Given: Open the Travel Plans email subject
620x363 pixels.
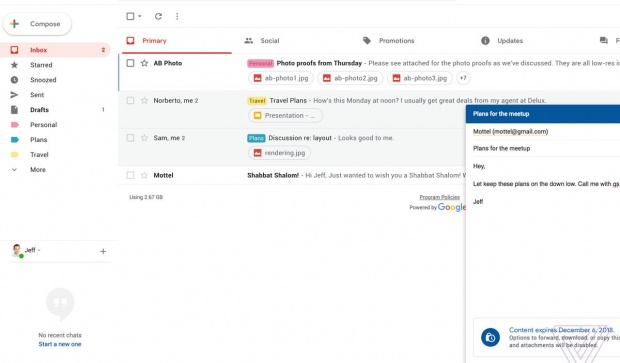Looking at the screenshot, I should [288, 100].
